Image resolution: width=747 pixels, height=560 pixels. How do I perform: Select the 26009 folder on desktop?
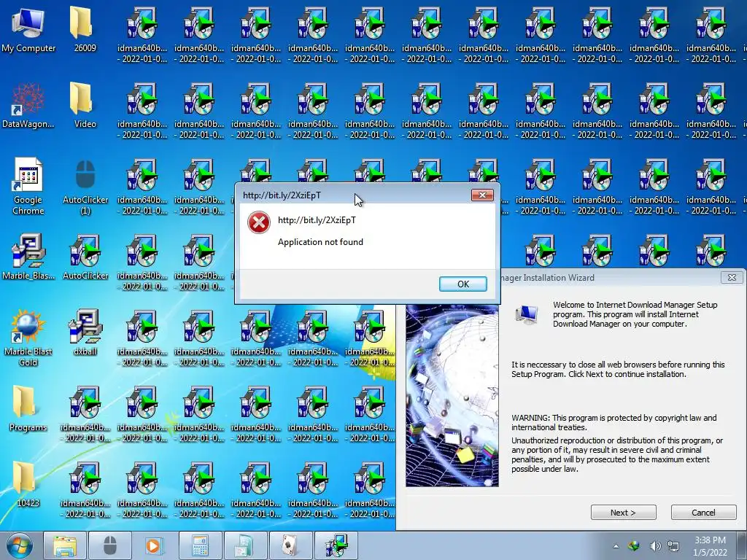[x=85, y=29]
